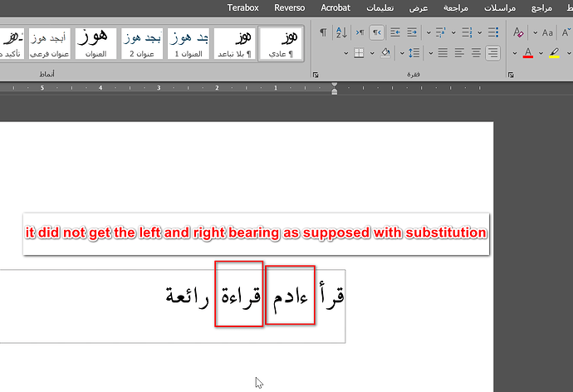
Task: Click the Shading paint bucket icon
Action: (x=384, y=53)
